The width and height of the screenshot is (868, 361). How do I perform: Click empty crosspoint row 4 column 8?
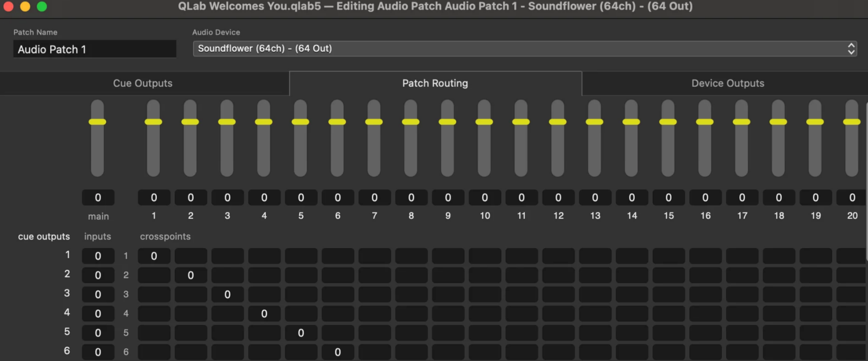tap(411, 313)
